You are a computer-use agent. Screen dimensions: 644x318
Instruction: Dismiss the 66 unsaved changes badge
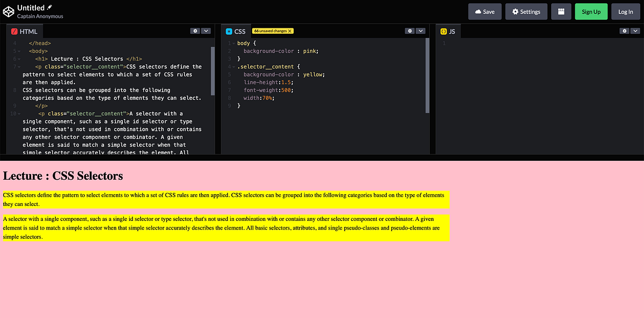point(290,31)
